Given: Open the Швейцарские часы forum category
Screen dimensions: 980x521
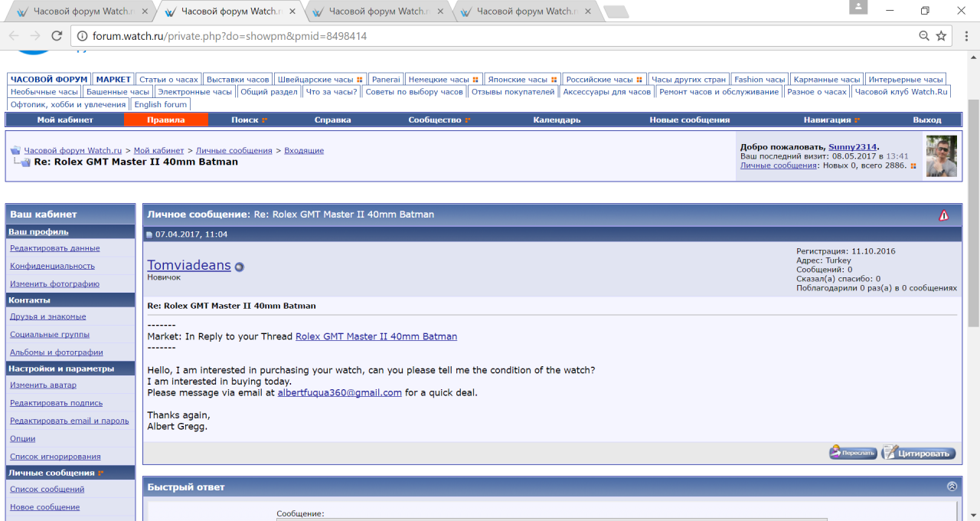Looking at the screenshot, I should point(319,80).
